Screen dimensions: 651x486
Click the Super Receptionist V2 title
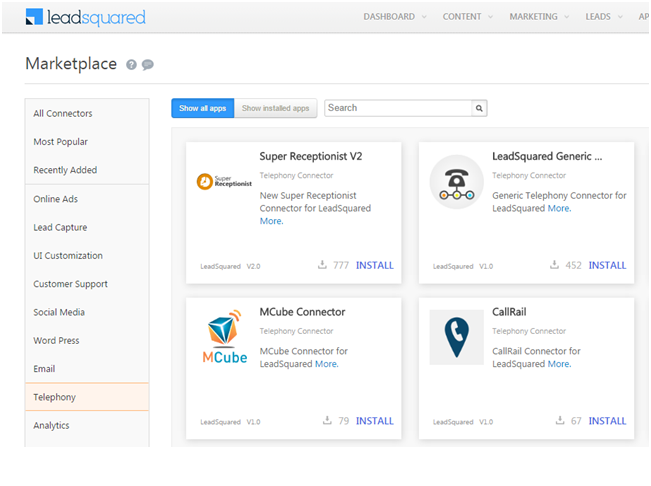pyautogui.click(x=311, y=156)
